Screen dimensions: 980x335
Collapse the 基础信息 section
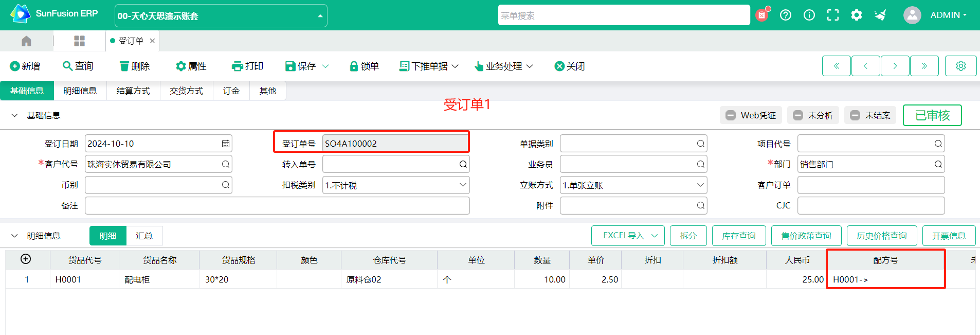click(14, 115)
